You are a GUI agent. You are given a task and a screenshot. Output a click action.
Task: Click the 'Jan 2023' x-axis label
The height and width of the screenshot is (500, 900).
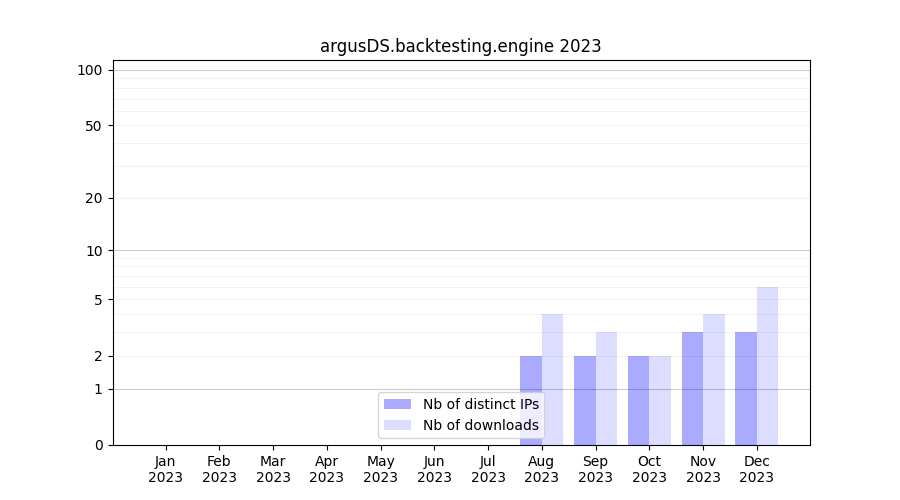point(166,469)
